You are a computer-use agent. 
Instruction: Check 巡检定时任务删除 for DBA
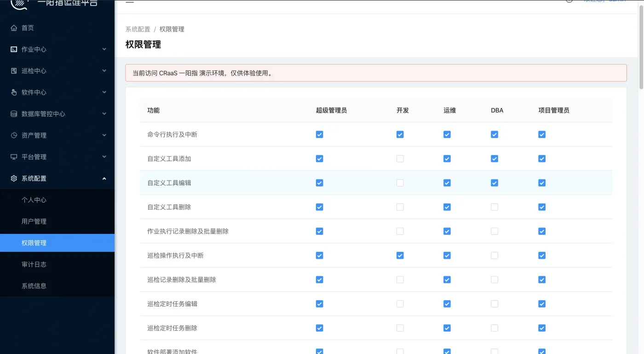pyautogui.click(x=494, y=328)
